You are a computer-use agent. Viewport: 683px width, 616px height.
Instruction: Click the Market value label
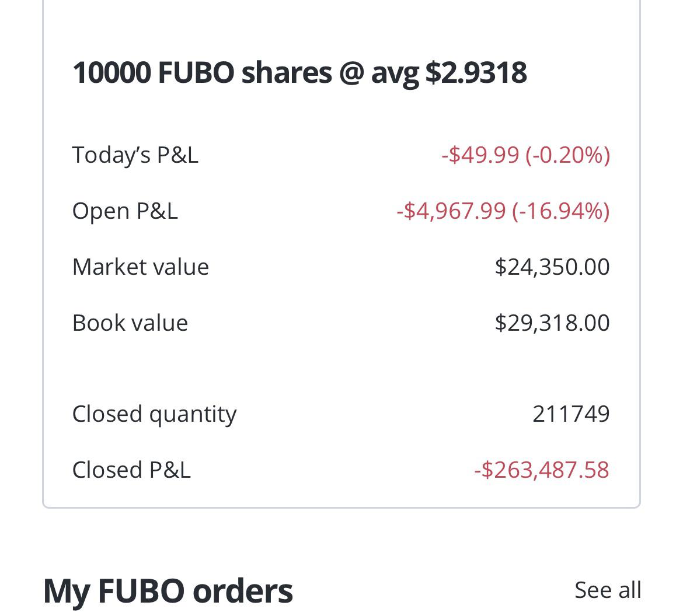140,267
